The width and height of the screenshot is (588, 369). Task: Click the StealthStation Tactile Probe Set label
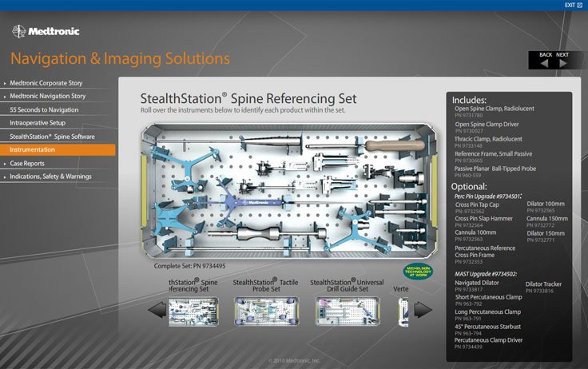265,285
